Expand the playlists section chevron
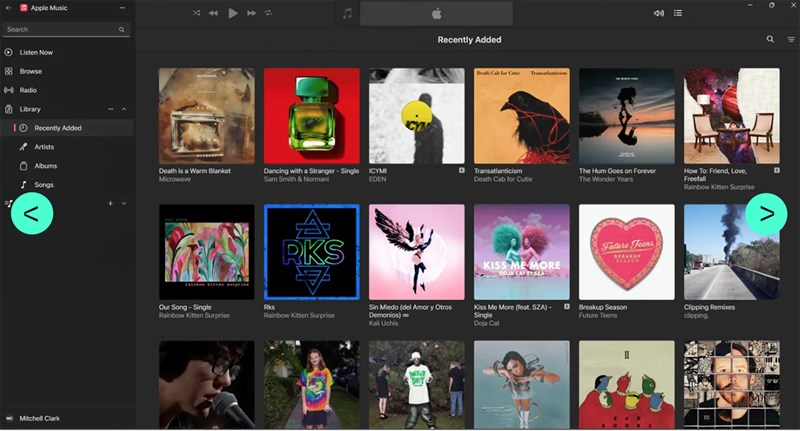 click(124, 204)
